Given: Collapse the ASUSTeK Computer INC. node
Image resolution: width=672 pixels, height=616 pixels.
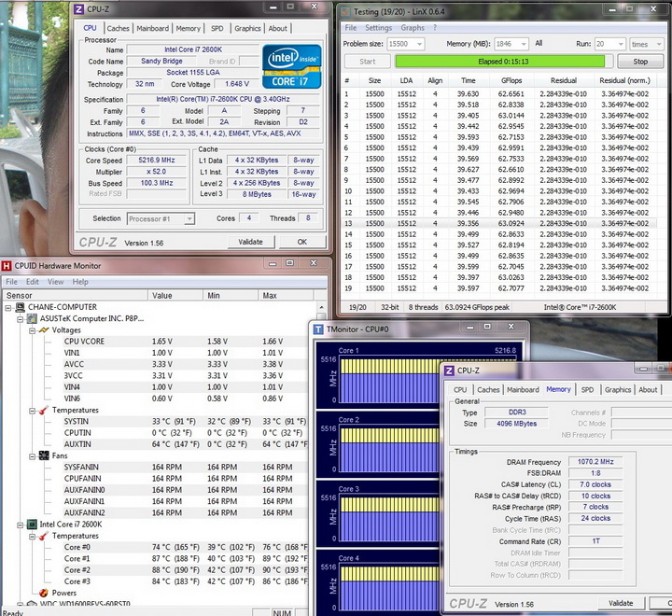Looking at the screenshot, I should click(x=21, y=319).
